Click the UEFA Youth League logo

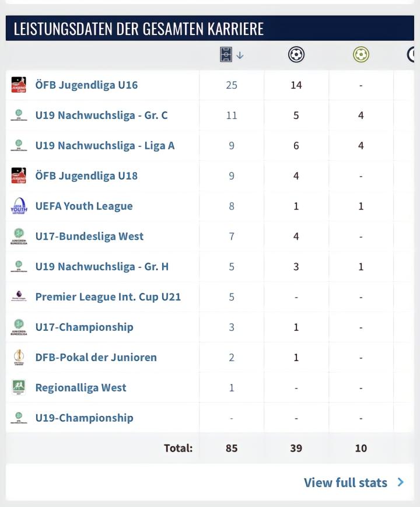(x=19, y=205)
